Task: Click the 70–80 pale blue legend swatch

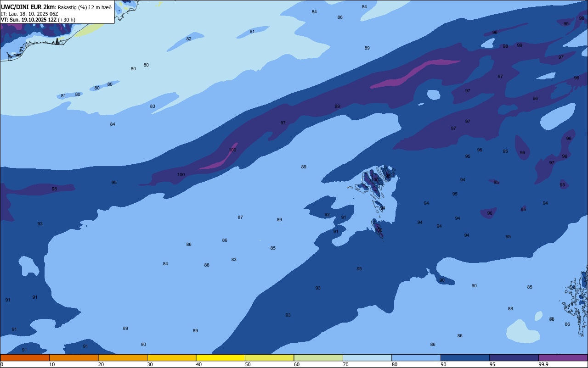Action: click(x=367, y=357)
